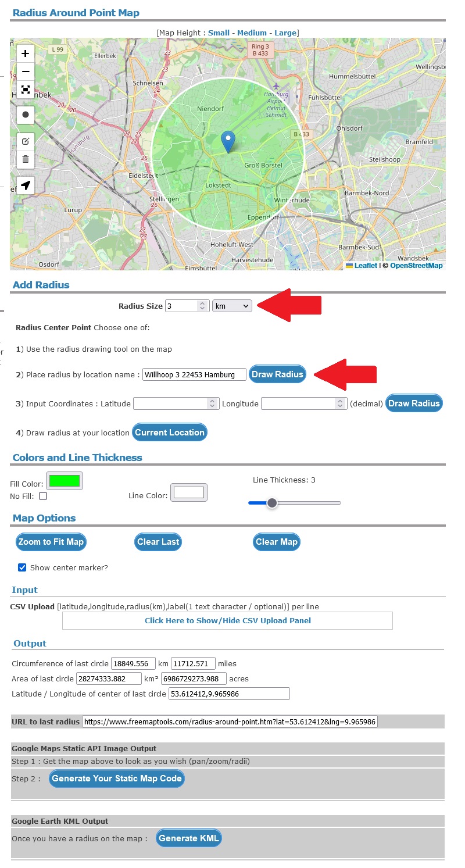Open the green Fill Color swatch

click(x=64, y=481)
